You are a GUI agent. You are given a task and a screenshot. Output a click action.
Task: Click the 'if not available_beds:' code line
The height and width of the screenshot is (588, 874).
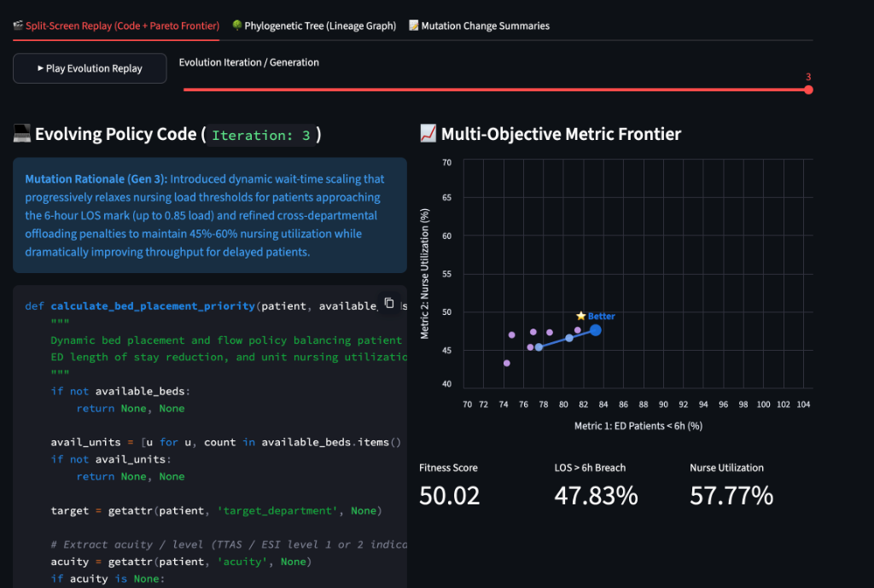120,391
